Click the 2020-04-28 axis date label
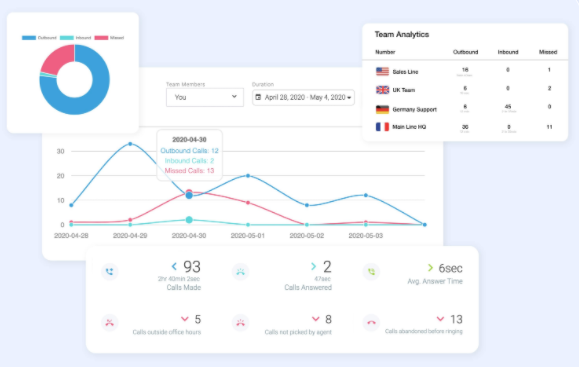The width and height of the screenshot is (579, 367). pyautogui.click(x=71, y=236)
